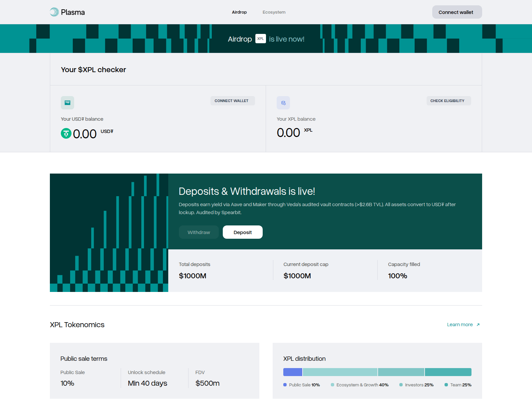Click the Public Sale 10% legend entry
Screen dimensions: 532x399
pyautogui.click(x=302, y=385)
